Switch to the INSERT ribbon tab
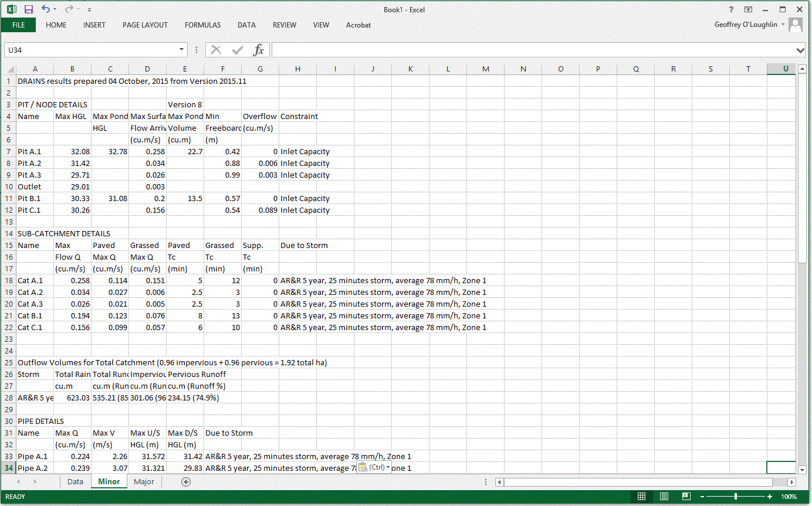Viewport: 812px width, 506px height. point(94,25)
